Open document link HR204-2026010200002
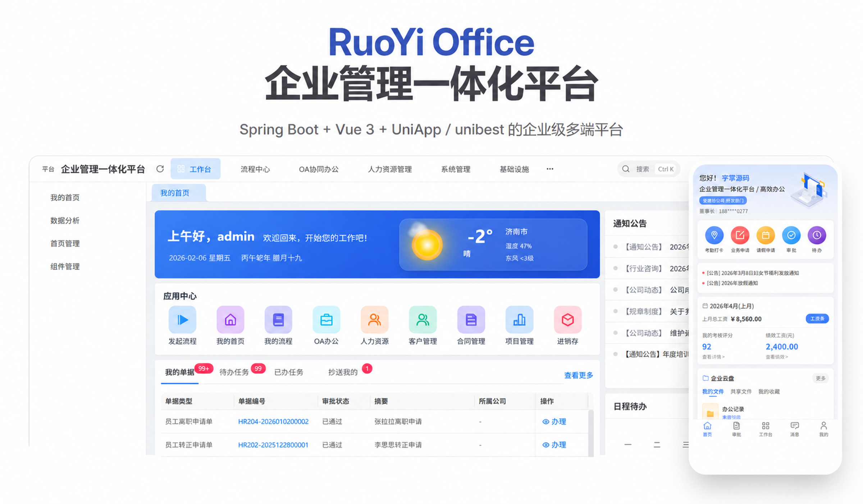863x504 pixels. tap(273, 422)
